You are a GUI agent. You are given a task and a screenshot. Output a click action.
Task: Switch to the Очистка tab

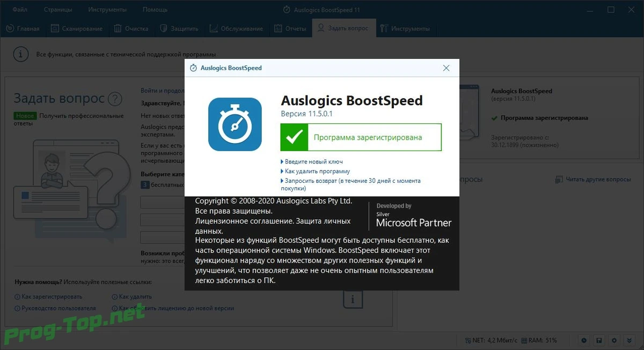coord(130,28)
